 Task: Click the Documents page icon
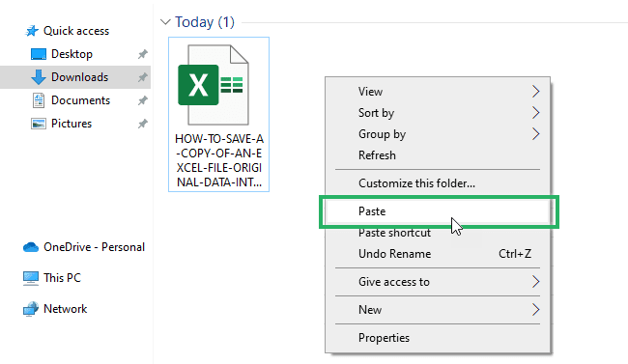tap(39, 100)
